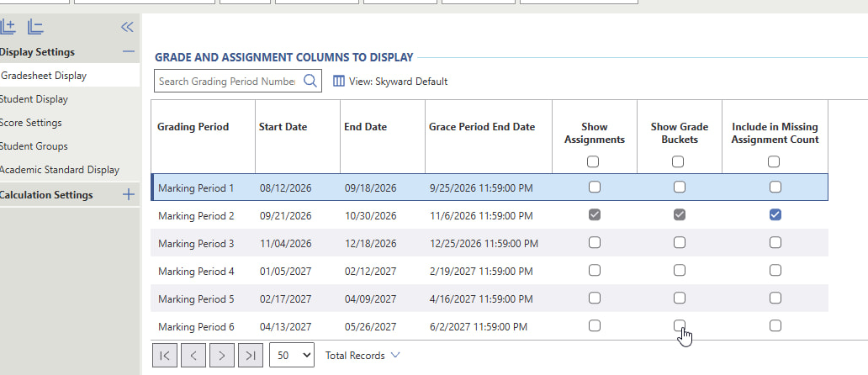Click grace period 2/19/2027 11:59:00 PM cell

click(x=481, y=271)
